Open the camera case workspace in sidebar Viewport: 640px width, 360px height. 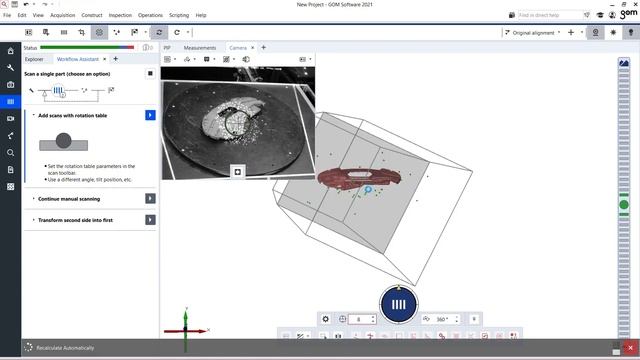[x=11, y=84]
